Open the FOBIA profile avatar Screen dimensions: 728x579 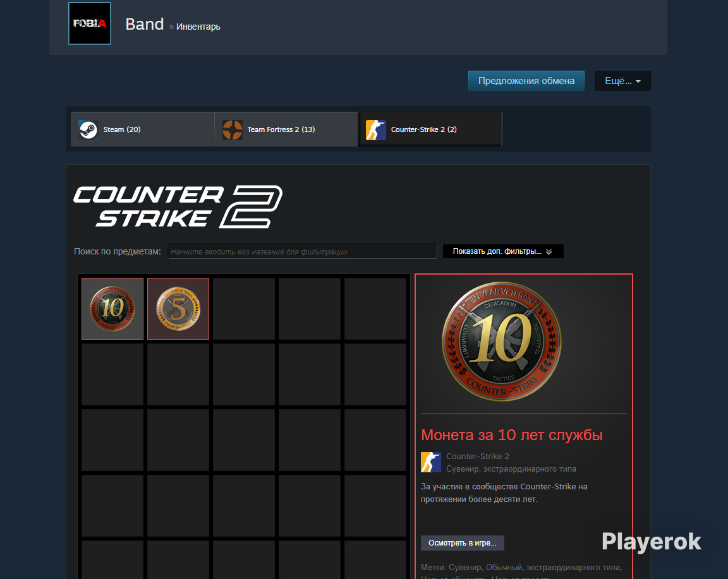(90, 23)
